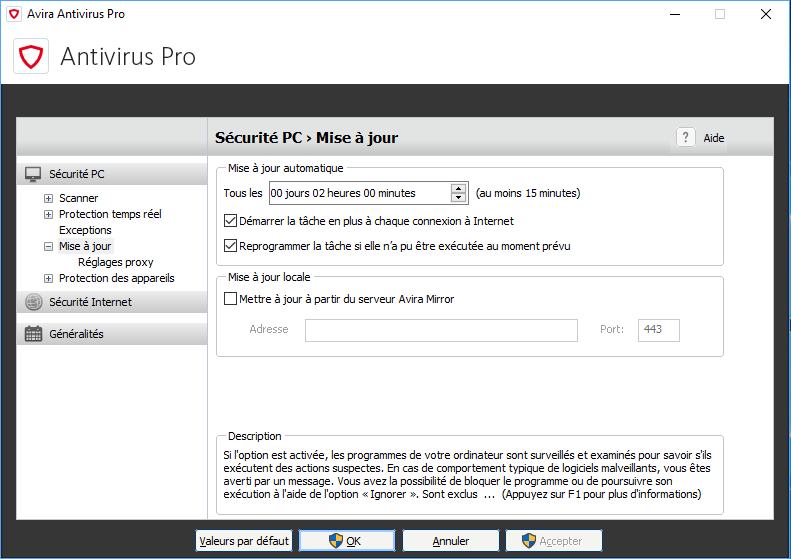Click the small Avira icon in title bar
Viewport: 791px width, 559px height.
point(14,14)
